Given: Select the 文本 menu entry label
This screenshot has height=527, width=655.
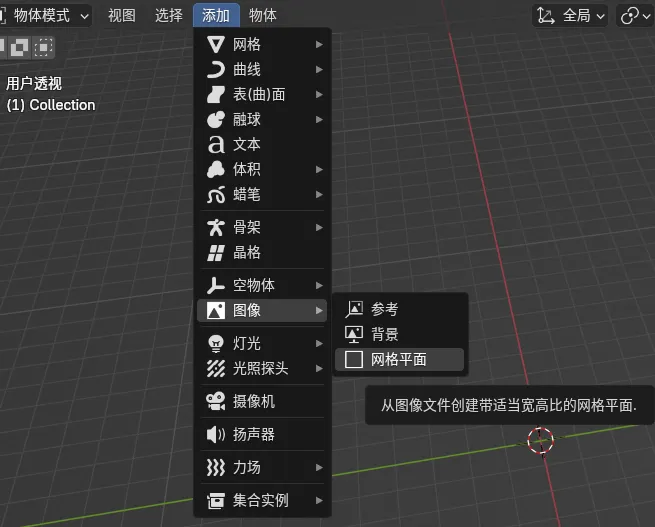Looking at the screenshot, I should pyautogui.click(x=247, y=144).
